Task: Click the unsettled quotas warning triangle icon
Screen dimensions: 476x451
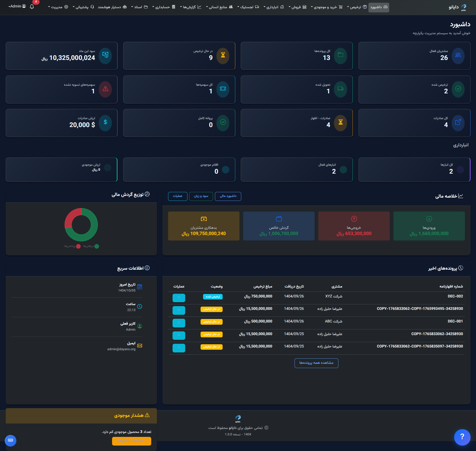Action: pos(105,89)
